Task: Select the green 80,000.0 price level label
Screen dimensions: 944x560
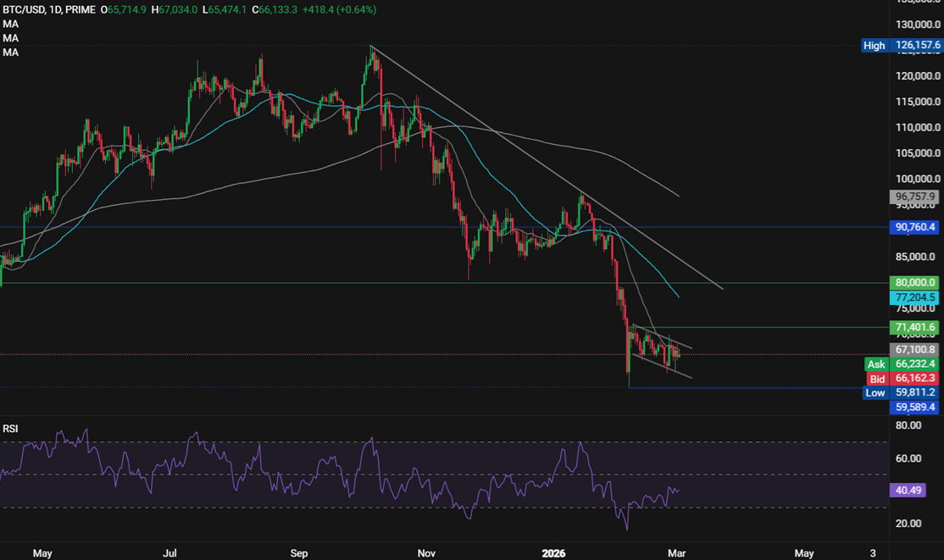Action: [917, 282]
